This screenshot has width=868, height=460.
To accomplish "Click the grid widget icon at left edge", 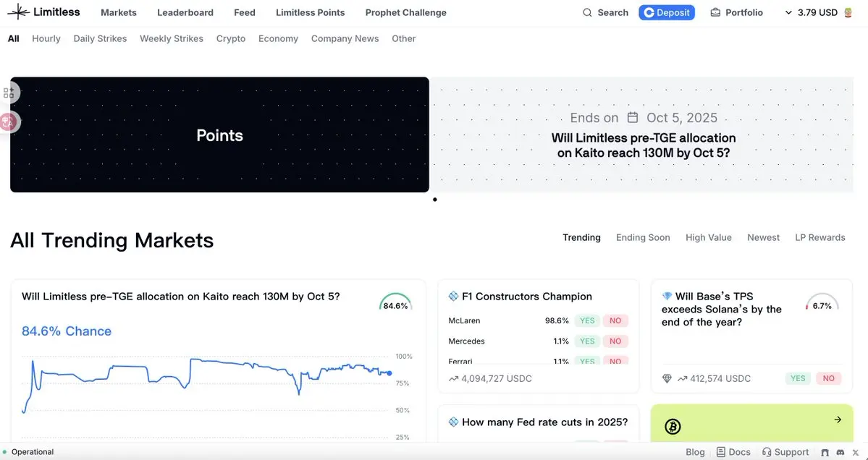I will pos(9,93).
